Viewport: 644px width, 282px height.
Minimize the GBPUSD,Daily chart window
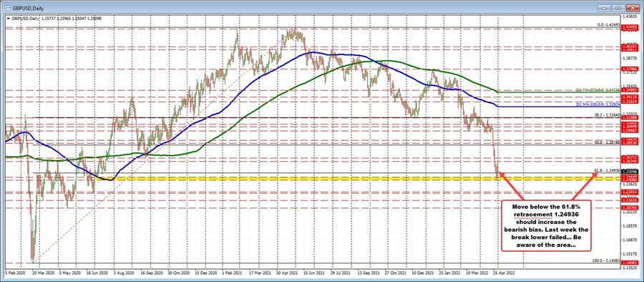[604, 7]
